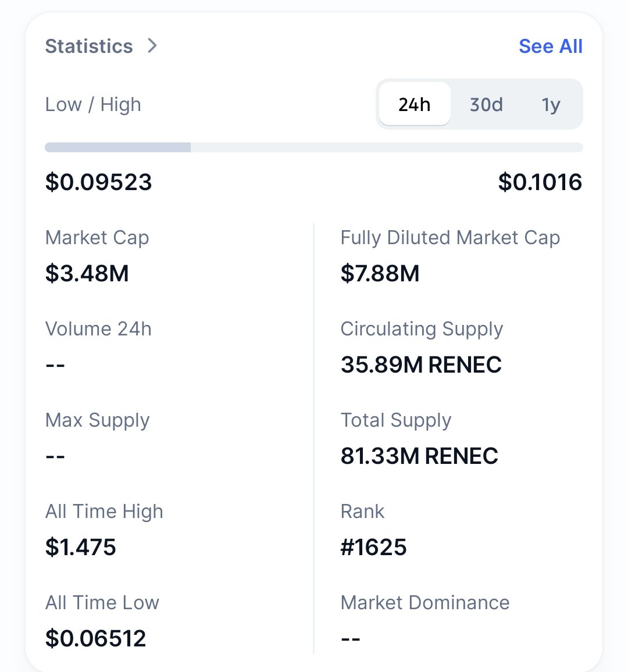The height and width of the screenshot is (672, 628).
Task: Click the Low / High label
Action: [x=93, y=105]
